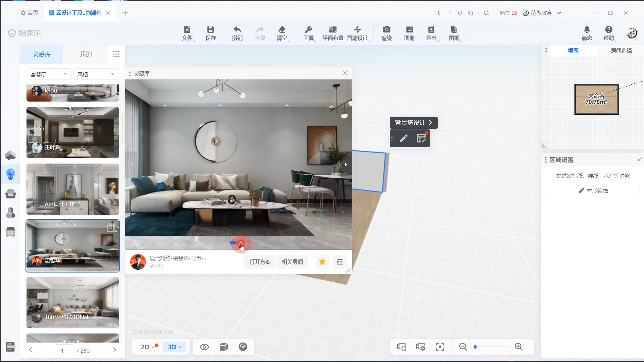Open the 文件 file menu icon

coord(187,33)
